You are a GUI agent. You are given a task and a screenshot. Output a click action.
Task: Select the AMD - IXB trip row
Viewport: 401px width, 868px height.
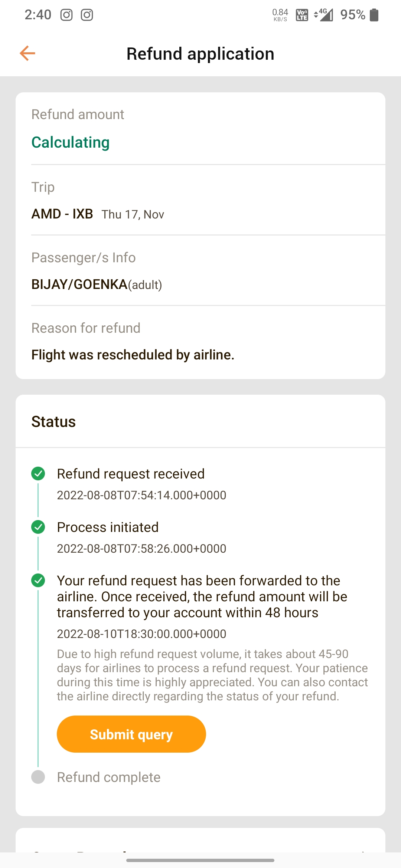98,214
